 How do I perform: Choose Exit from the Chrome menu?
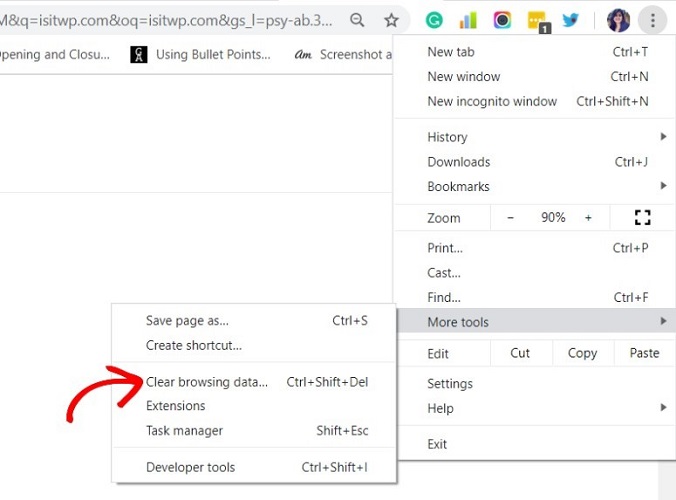[x=535, y=444]
